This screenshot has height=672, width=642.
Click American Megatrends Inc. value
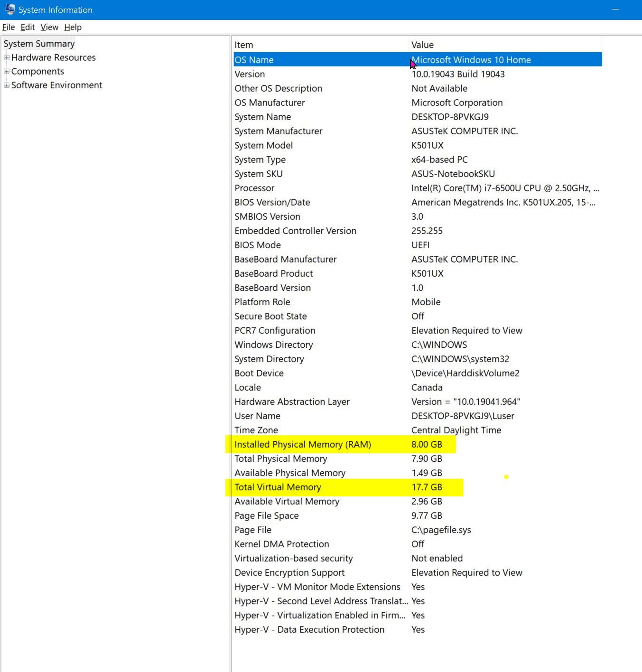click(503, 202)
